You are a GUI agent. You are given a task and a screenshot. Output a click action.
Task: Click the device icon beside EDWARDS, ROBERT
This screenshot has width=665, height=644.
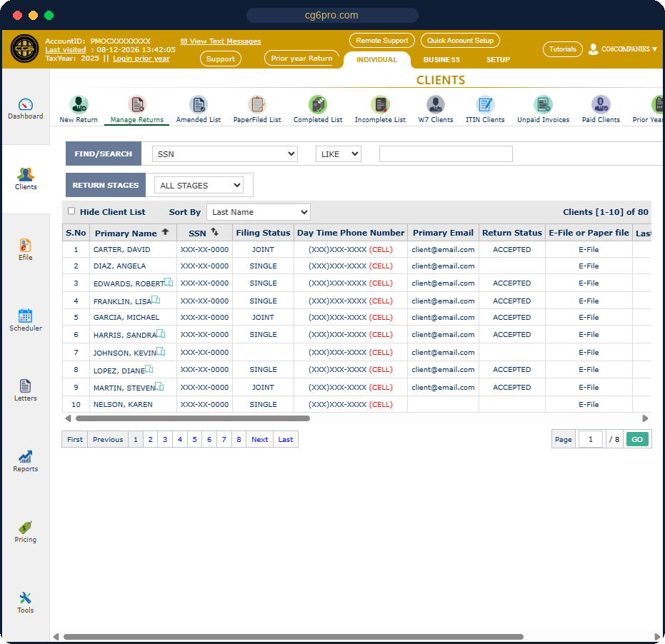169,282
